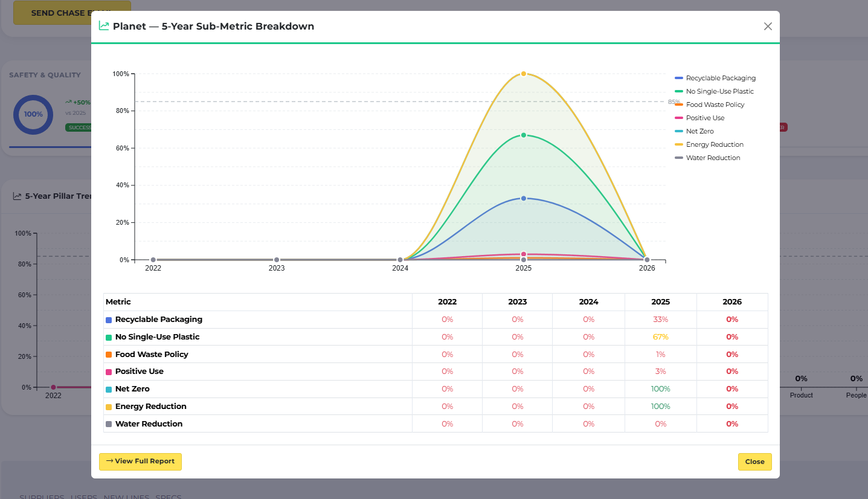Click the line chart icon beside the Planet modal title
This screenshot has width=868, height=499.
tap(103, 26)
